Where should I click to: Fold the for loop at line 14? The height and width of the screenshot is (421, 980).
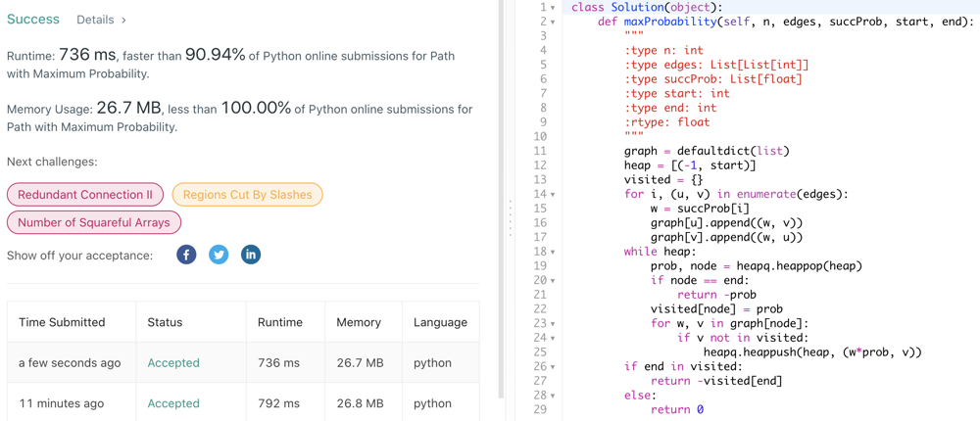click(x=553, y=195)
